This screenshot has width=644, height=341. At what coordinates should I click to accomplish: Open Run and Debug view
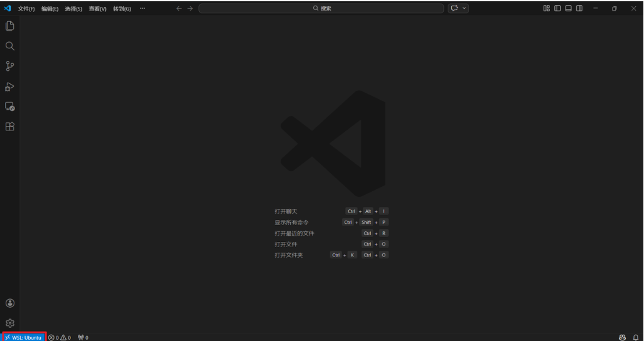click(x=10, y=87)
